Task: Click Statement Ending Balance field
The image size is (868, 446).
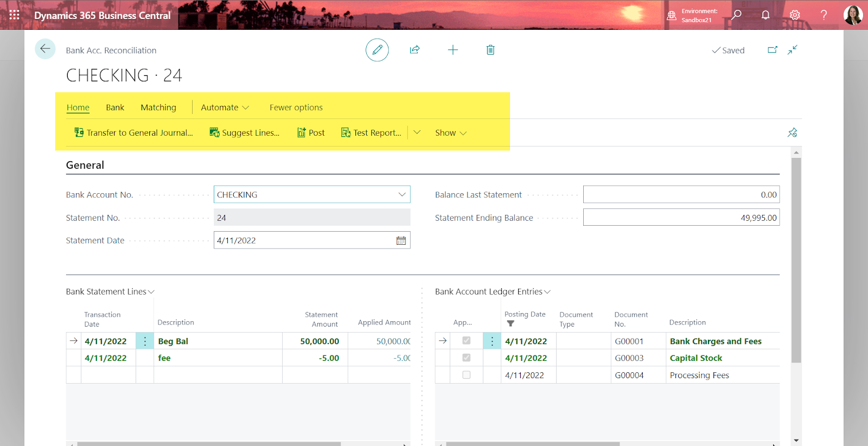Action: click(681, 218)
